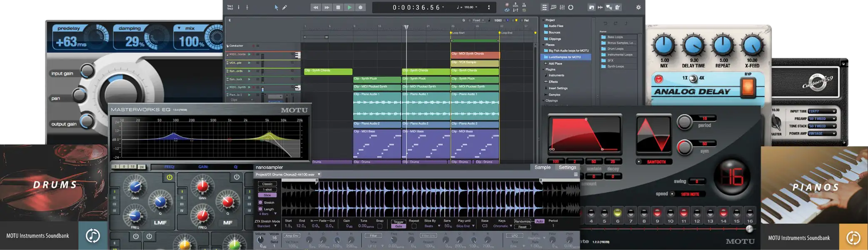This screenshot has height=250, width=868.
Task: Click Analog Delay red power button
Action: 658,79
